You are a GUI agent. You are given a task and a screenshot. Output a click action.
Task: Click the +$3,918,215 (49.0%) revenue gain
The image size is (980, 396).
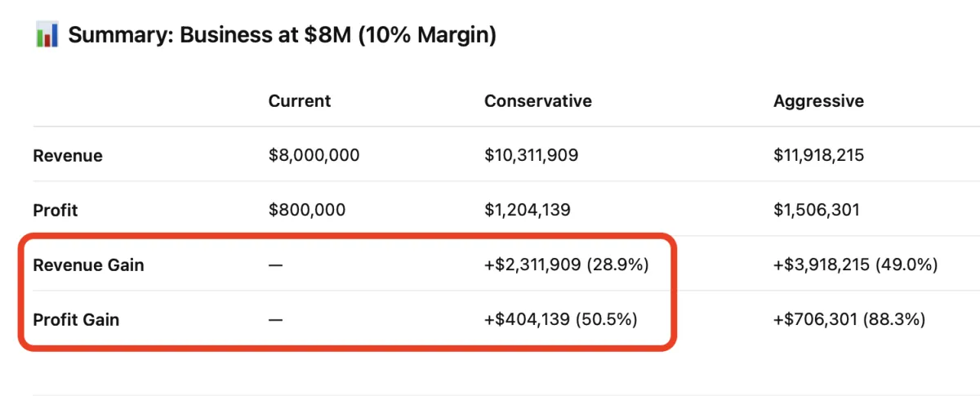tap(855, 265)
